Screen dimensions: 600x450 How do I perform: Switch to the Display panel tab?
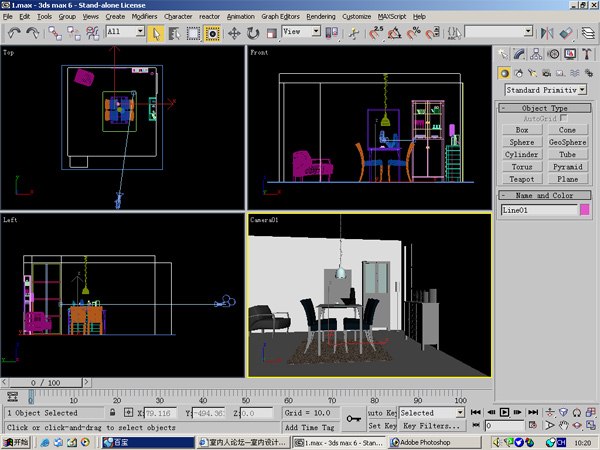point(570,54)
